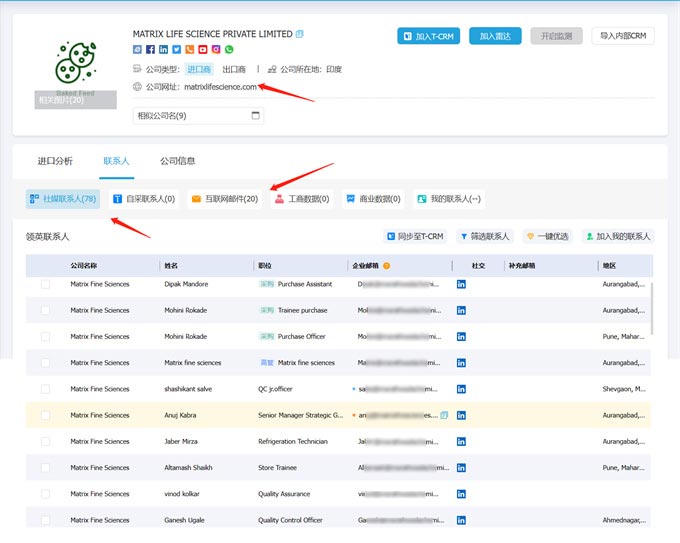The height and width of the screenshot is (543, 680).
Task: Click 加入我的联系人 button
Action: pos(618,236)
